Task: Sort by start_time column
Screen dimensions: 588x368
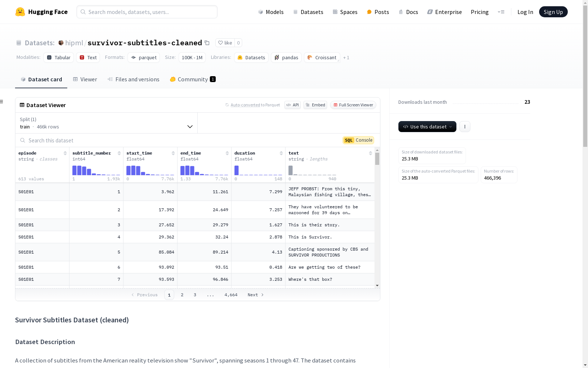Action: pos(173,153)
